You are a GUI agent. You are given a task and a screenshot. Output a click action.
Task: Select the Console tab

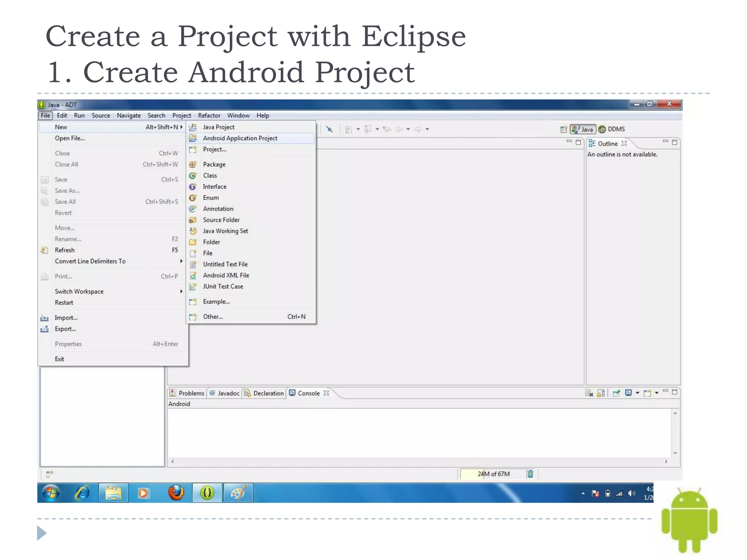(309, 393)
